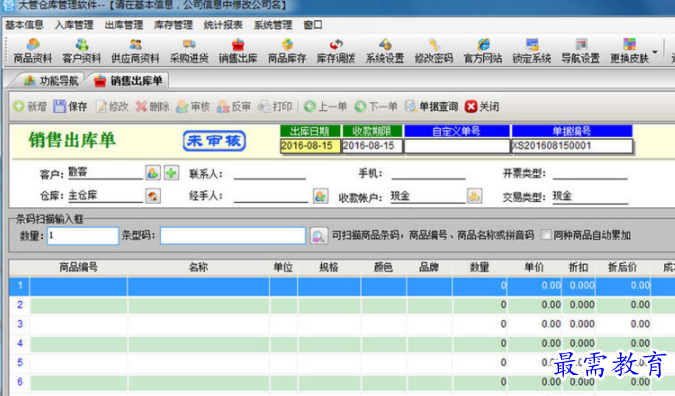Click the 自定义单号 input field
This screenshot has width=675, height=396.
tap(457, 146)
